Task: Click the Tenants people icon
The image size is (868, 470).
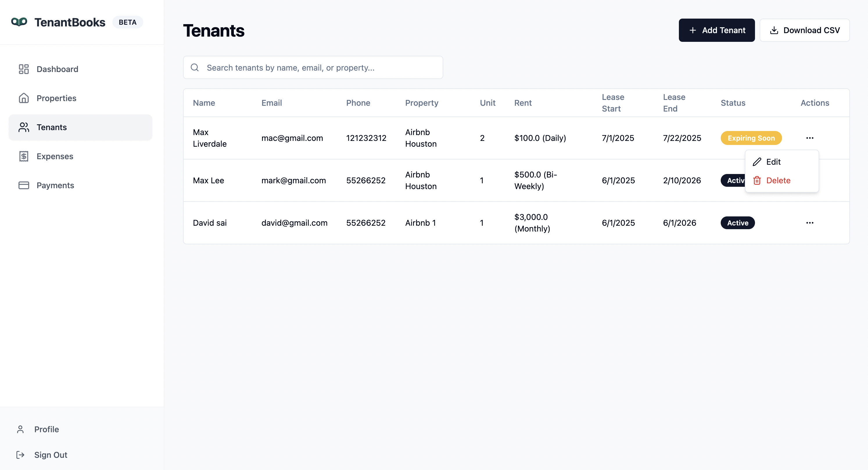Action: point(24,127)
